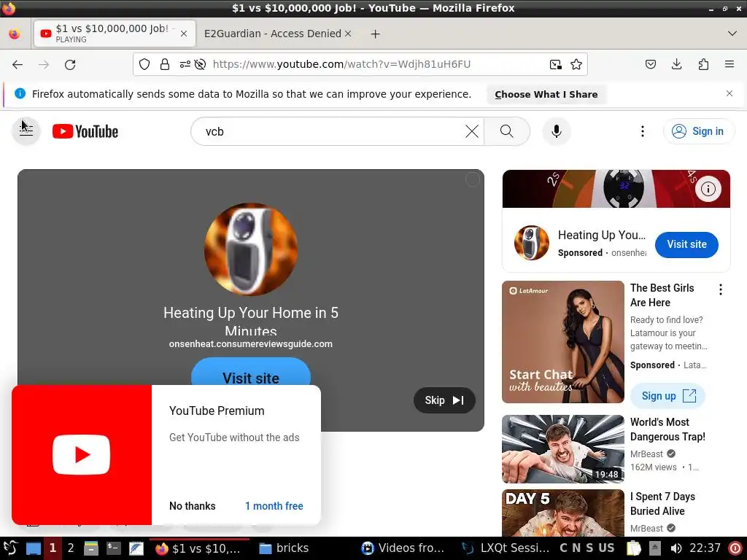Image resolution: width=747 pixels, height=560 pixels.
Task: Open ad info icon on sponsored banner
Action: (x=708, y=189)
